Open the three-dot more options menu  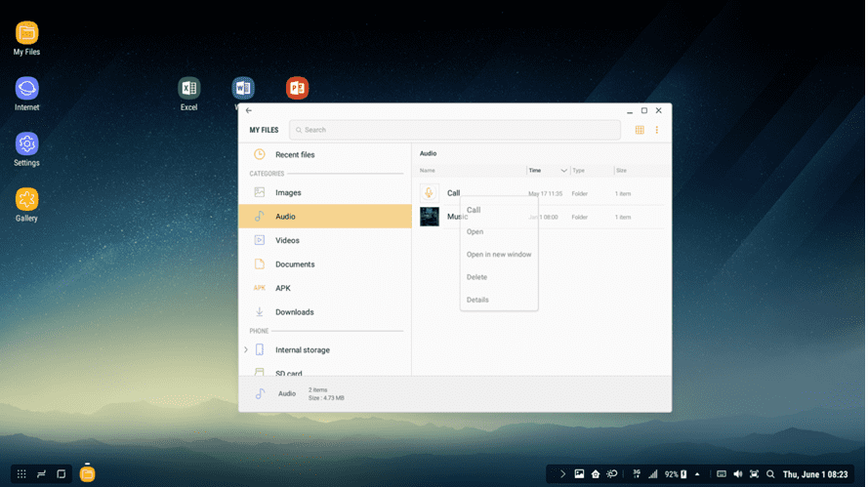(x=657, y=130)
